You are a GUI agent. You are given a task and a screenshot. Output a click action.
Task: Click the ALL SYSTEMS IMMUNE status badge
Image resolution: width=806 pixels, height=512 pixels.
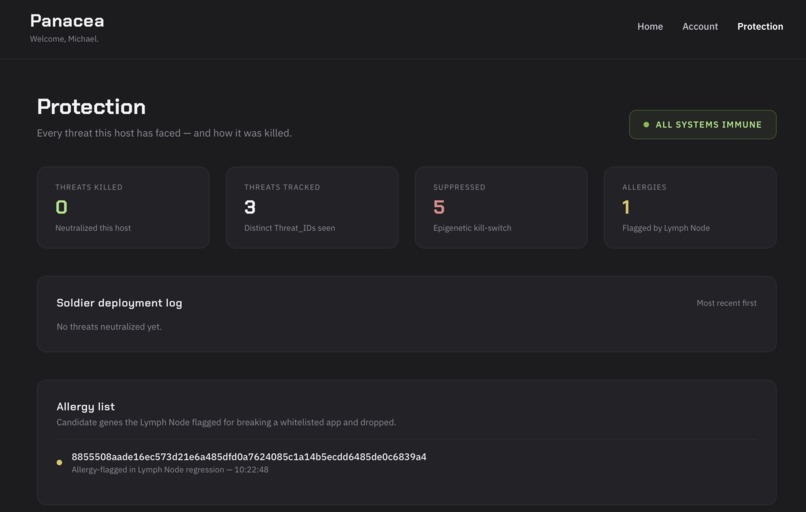click(x=702, y=124)
